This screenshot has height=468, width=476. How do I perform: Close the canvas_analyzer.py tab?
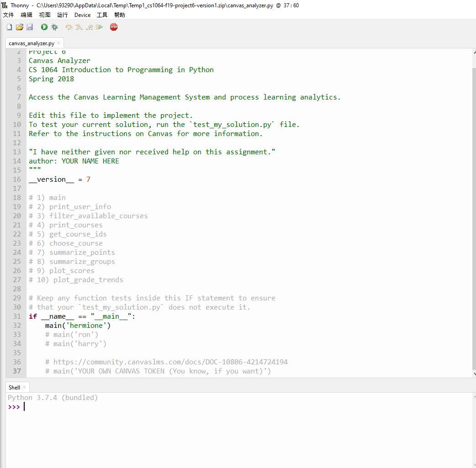(58, 43)
